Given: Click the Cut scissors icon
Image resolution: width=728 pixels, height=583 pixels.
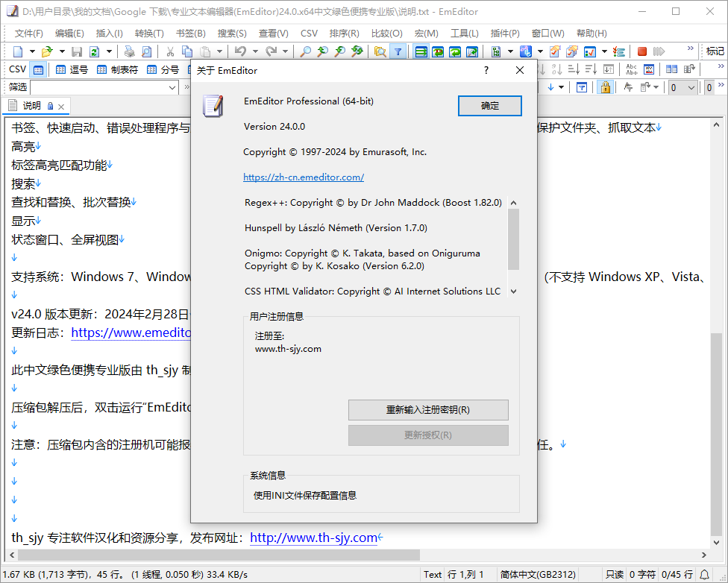Looking at the screenshot, I should tap(170, 51).
